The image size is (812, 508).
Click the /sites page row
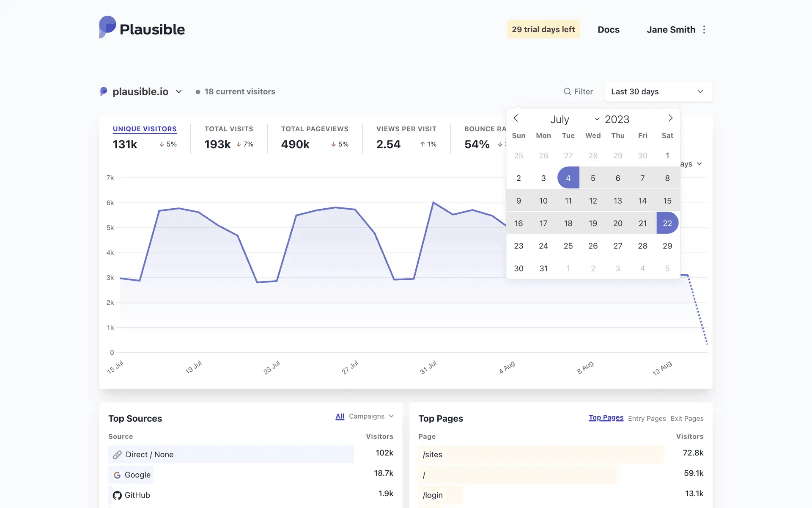coord(432,455)
